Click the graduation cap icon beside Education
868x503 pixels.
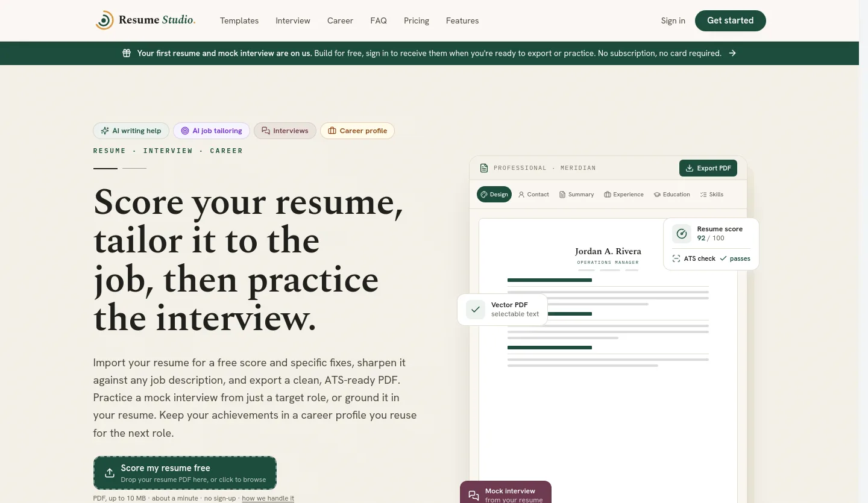coord(657,195)
